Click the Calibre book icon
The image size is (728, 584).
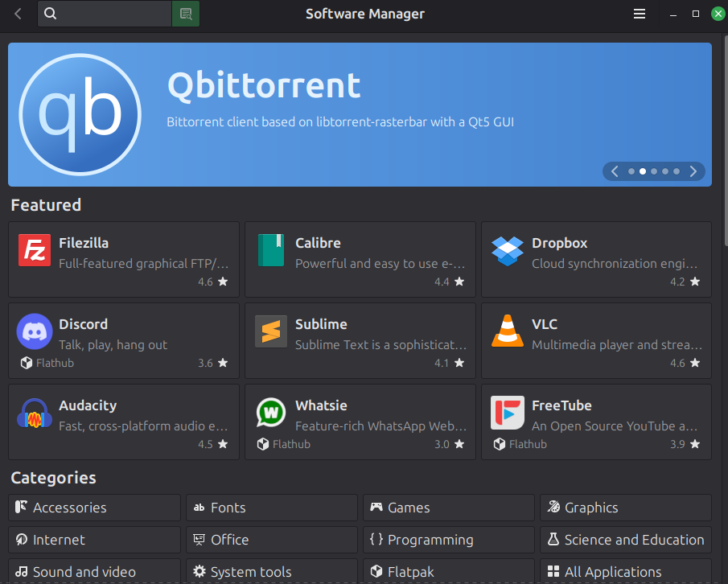271,250
